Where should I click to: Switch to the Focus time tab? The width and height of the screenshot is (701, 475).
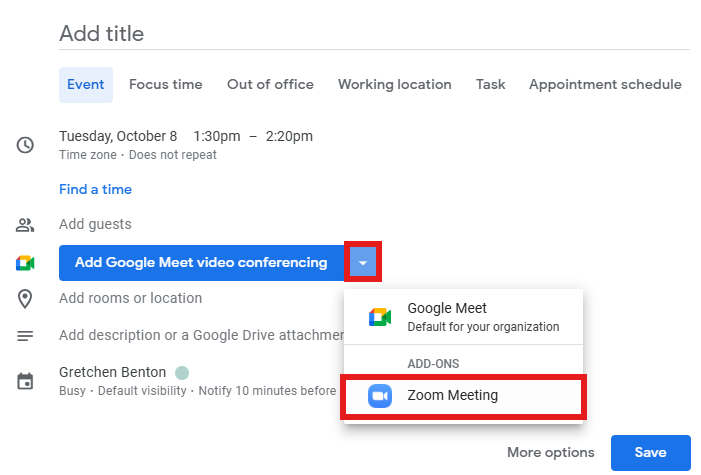click(165, 85)
